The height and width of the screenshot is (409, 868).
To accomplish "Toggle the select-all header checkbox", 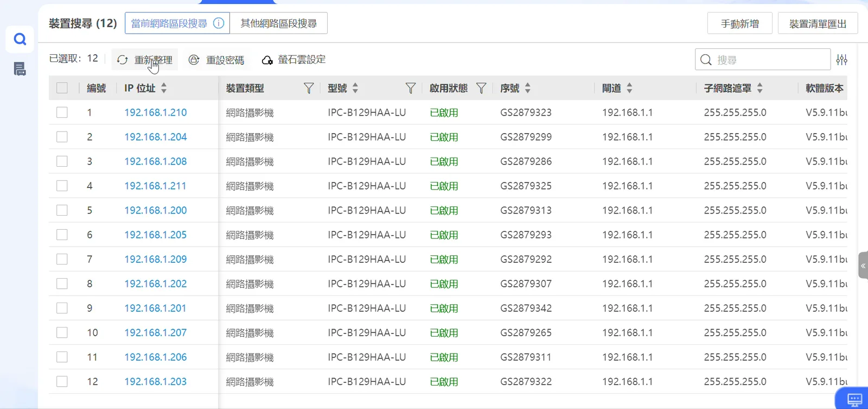I will tap(62, 88).
